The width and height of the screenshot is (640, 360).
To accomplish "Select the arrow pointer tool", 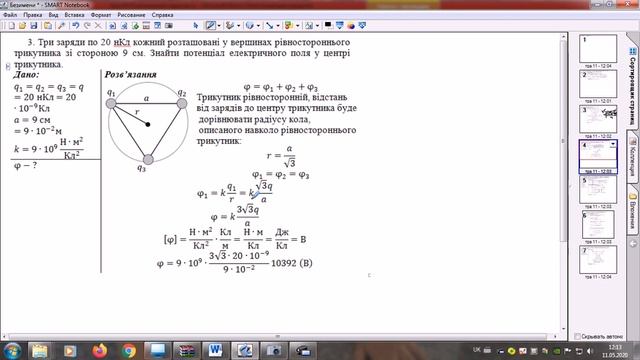I will [x=196, y=26].
